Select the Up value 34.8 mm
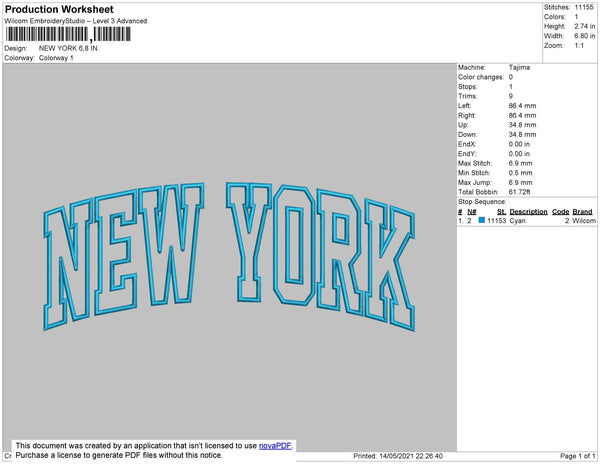The width and height of the screenshot is (600, 464). [x=522, y=125]
